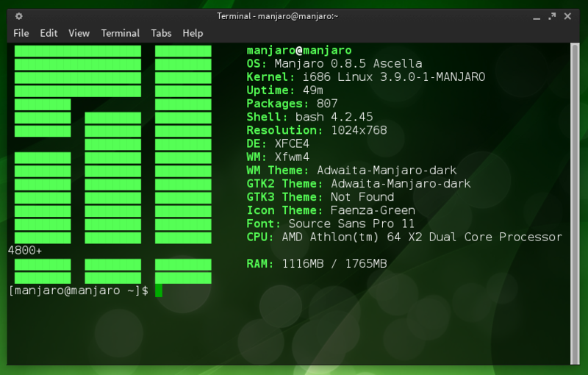Open the Help menu
Image resolution: width=588 pixels, height=375 pixels.
click(x=193, y=33)
